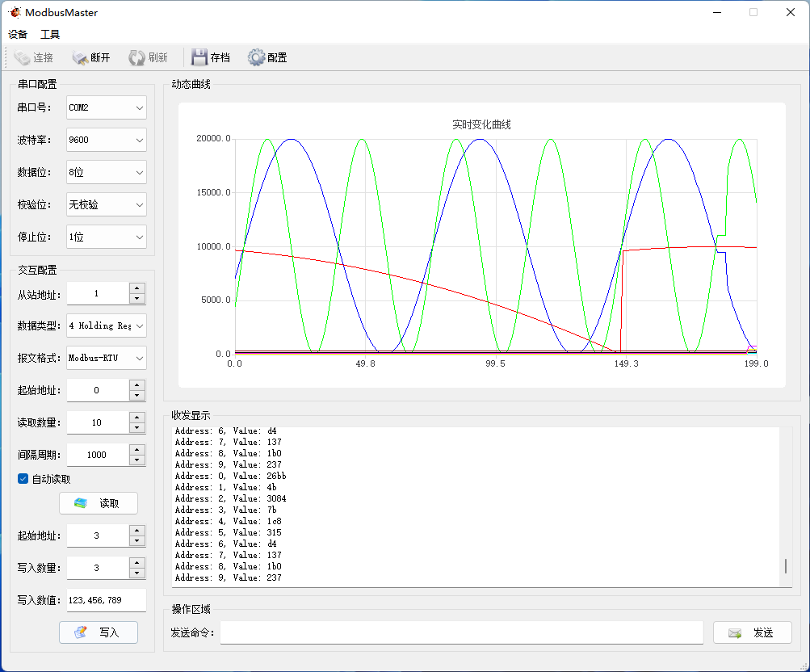Increase the slave address (从站地址) value
The height and width of the screenshot is (672, 810).
point(137,288)
